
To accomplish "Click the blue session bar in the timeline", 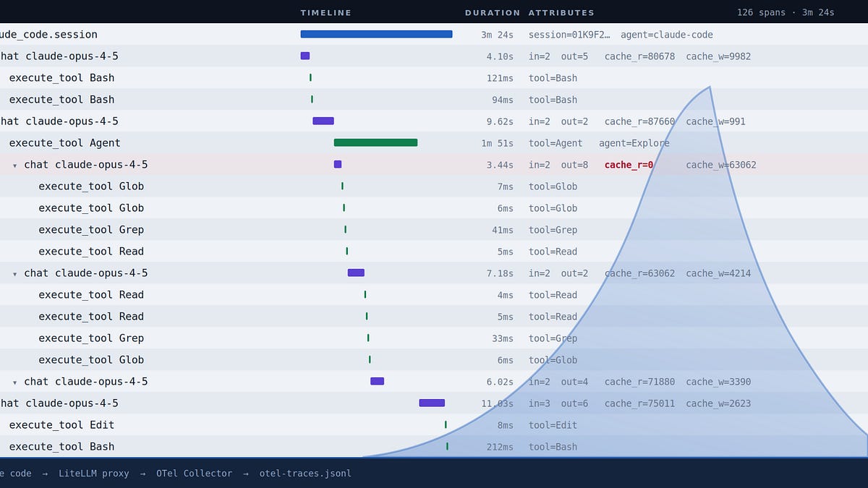I will coord(376,34).
